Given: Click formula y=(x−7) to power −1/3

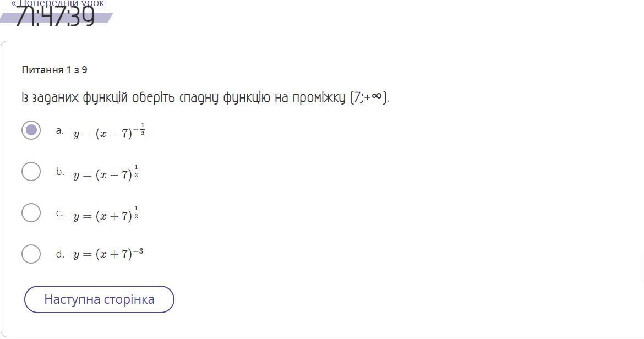Looking at the screenshot, I should (x=108, y=132).
